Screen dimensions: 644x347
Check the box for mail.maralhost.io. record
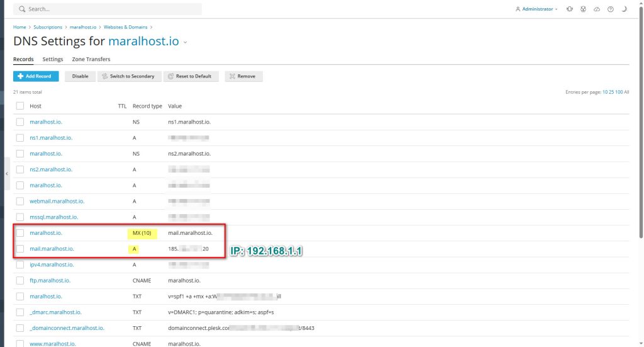click(20, 249)
